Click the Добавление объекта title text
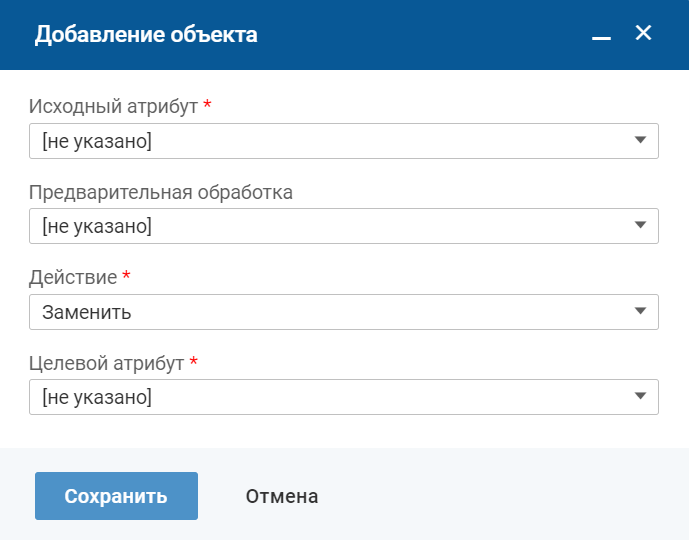Image resolution: width=689 pixels, height=540 pixels. 146,35
